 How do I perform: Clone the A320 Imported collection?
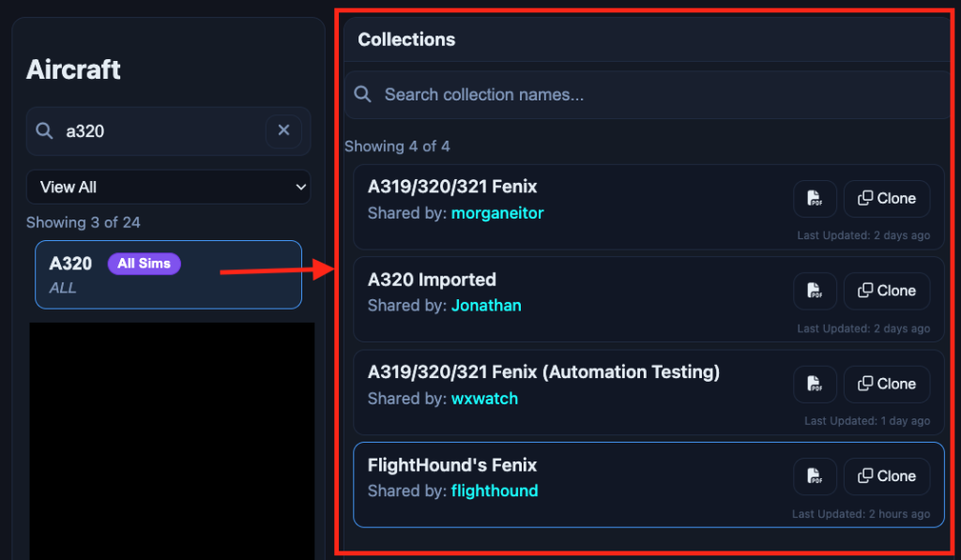(887, 291)
